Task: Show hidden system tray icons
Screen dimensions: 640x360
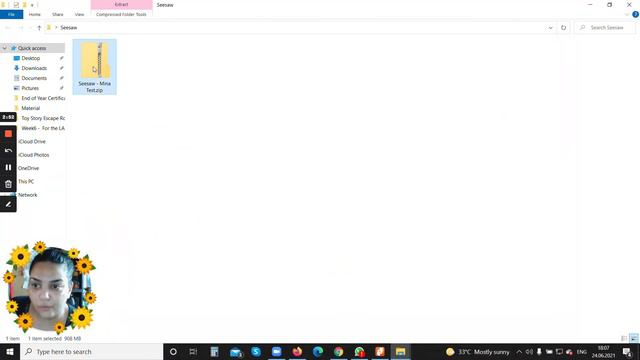Action: tap(519, 351)
